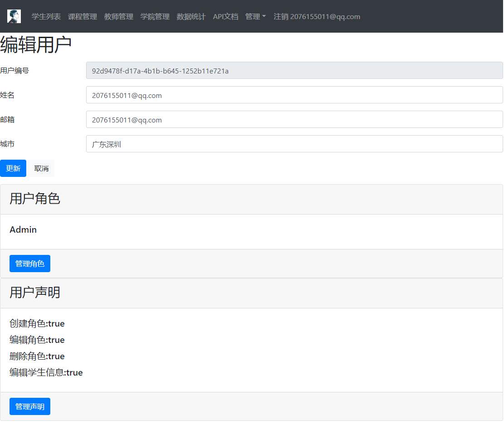Select the 创建角色:true claim
Image resolution: width=504 pixels, height=425 pixels.
click(x=37, y=323)
